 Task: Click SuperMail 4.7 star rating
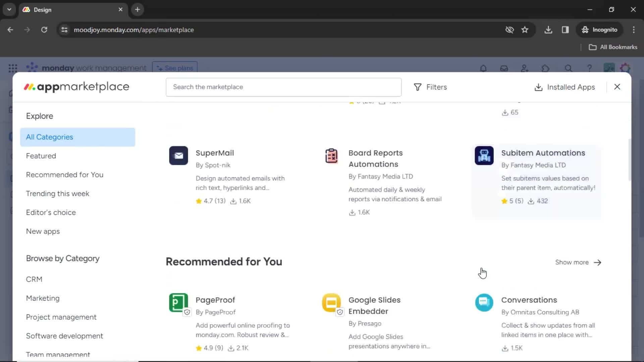coord(211,201)
